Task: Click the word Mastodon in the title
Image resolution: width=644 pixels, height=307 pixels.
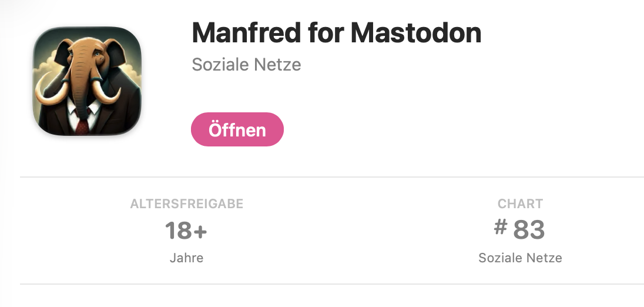Action: click(416, 33)
